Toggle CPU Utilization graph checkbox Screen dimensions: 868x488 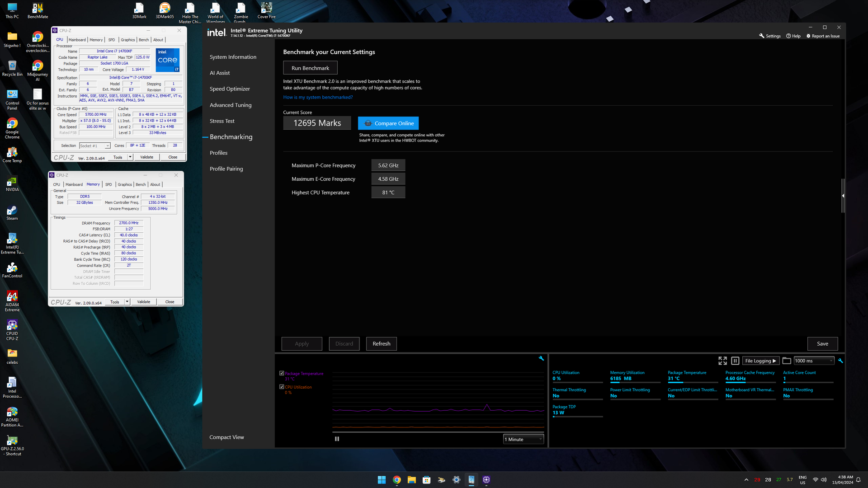282,387
